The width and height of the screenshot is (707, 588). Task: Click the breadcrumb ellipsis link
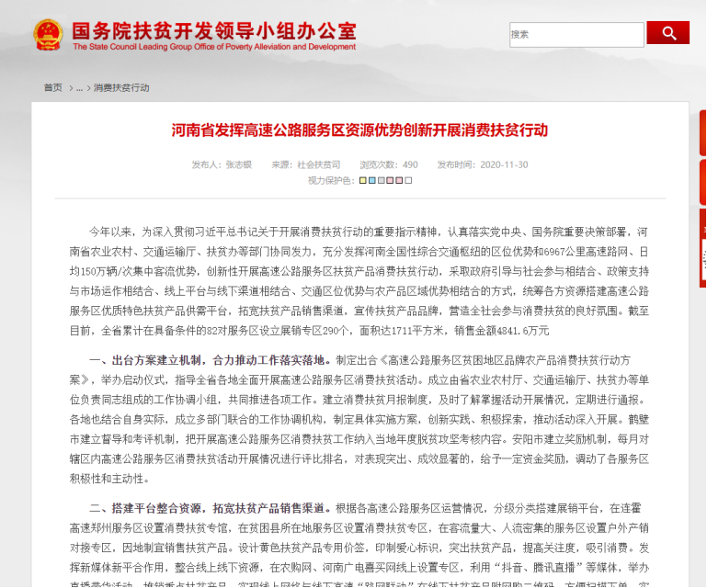(79, 88)
